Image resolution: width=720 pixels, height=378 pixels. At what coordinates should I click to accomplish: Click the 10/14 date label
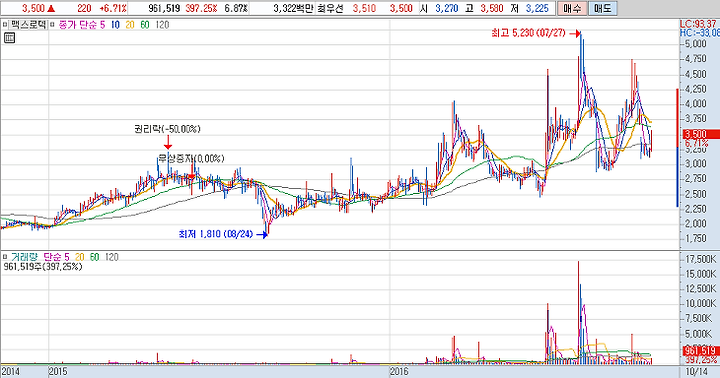(697, 371)
